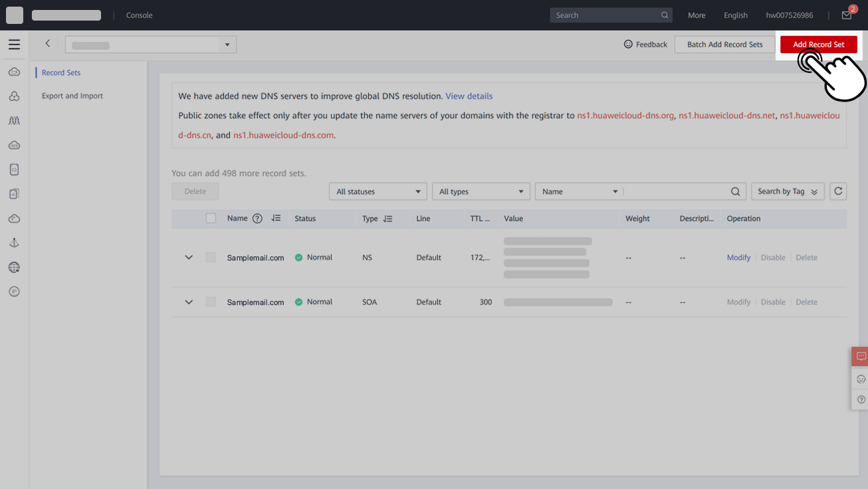Open the All types filter dropdown
Screen dimensions: 868x489
tap(481, 191)
